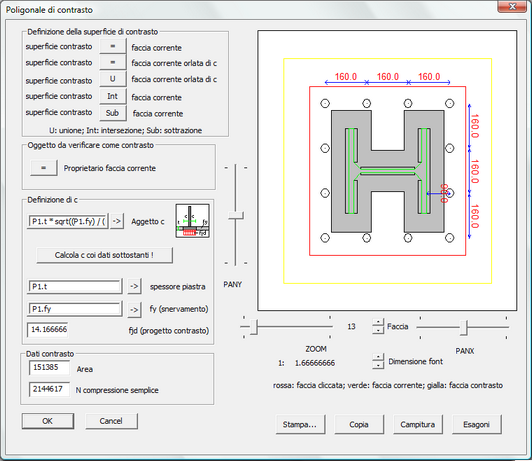The height and width of the screenshot is (461, 532).
Task: Click the PANY vertical slider handle
Action: [236, 215]
